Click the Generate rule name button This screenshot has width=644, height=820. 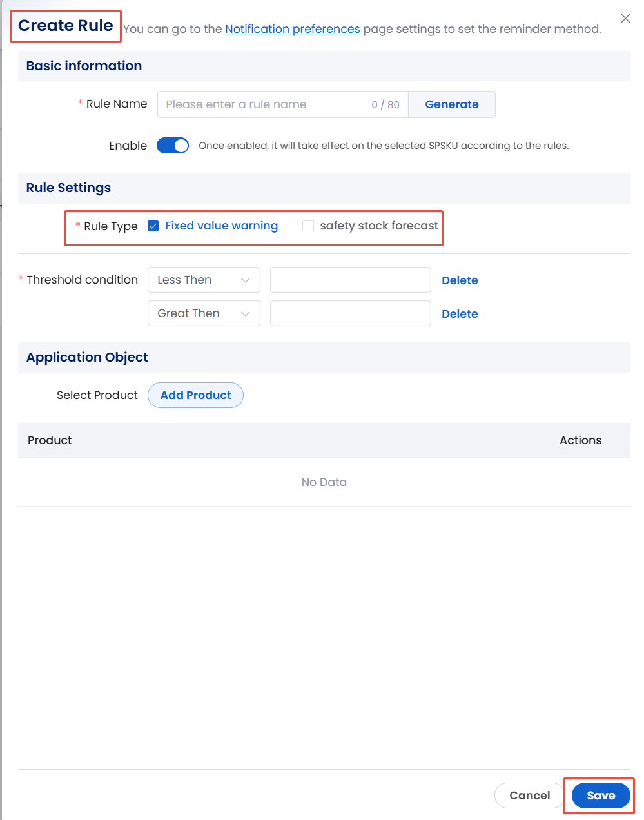tap(452, 104)
